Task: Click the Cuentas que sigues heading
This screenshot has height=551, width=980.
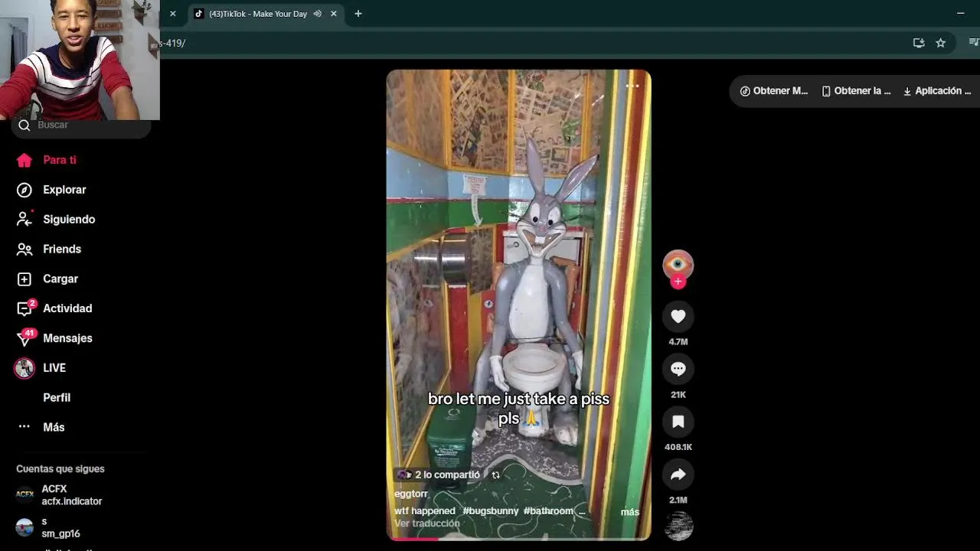Action: click(x=60, y=469)
